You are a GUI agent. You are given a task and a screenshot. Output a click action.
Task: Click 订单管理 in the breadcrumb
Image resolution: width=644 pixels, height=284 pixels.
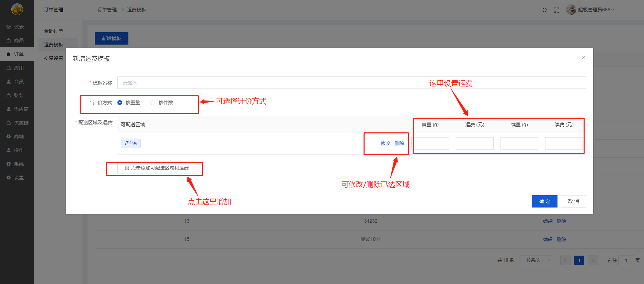(x=107, y=10)
